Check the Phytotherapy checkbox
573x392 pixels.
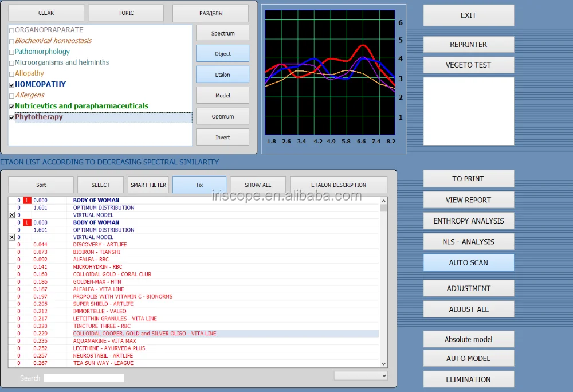pos(12,117)
